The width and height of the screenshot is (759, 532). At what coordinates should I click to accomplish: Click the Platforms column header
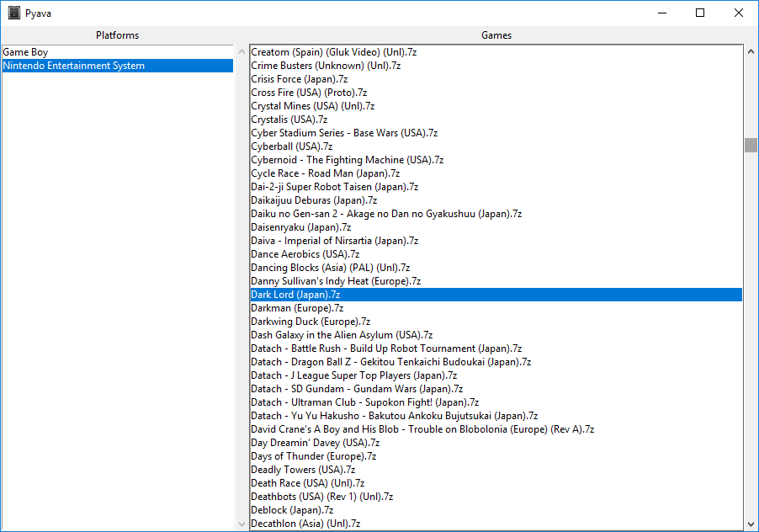pyautogui.click(x=117, y=35)
